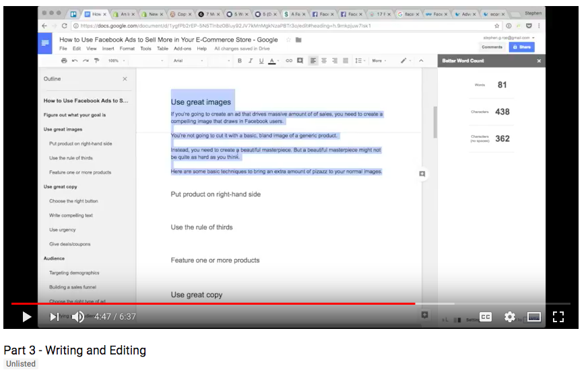Open the text color picker
Viewport: 588px width, 374px height.
273,61
